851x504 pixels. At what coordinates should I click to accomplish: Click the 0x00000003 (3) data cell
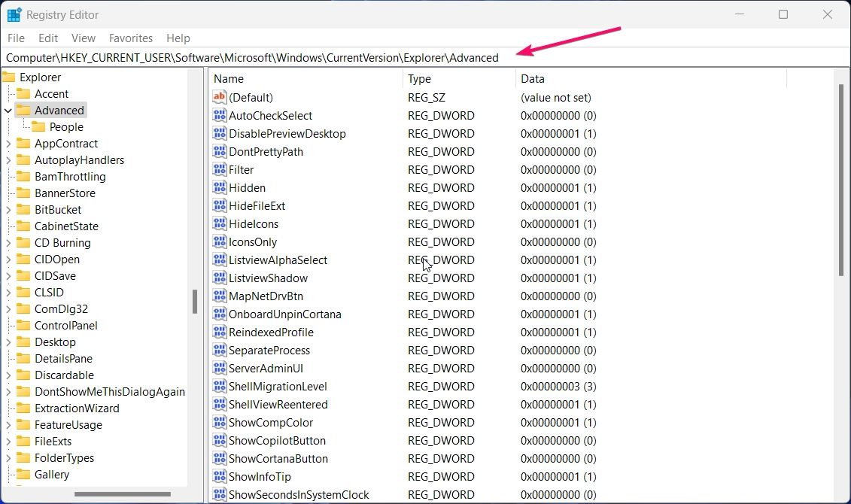pos(558,386)
